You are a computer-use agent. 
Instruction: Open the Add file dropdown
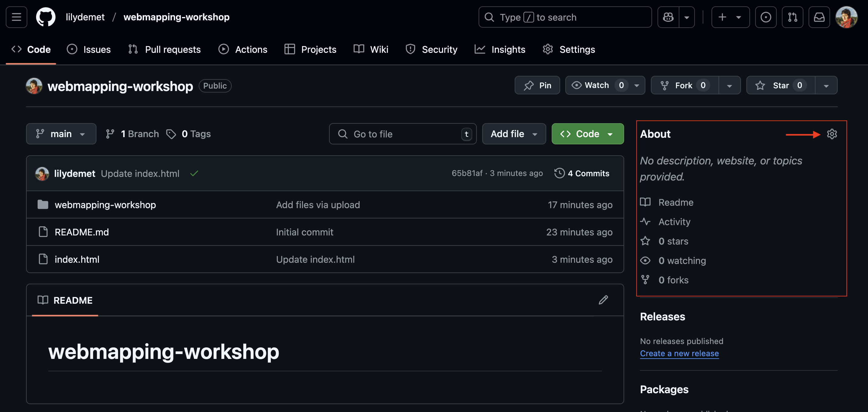[x=514, y=134]
